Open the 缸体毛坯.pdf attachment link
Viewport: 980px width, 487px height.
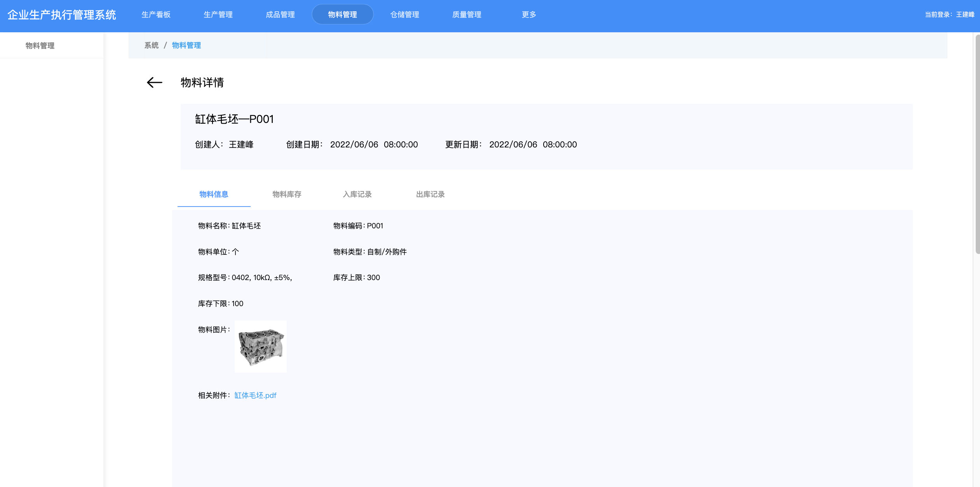[x=255, y=396]
